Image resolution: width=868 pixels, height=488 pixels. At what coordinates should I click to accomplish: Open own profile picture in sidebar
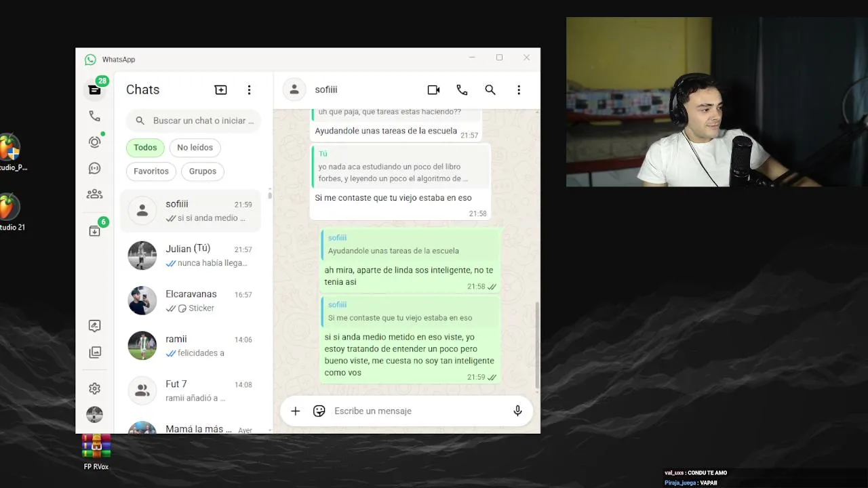[94, 414]
